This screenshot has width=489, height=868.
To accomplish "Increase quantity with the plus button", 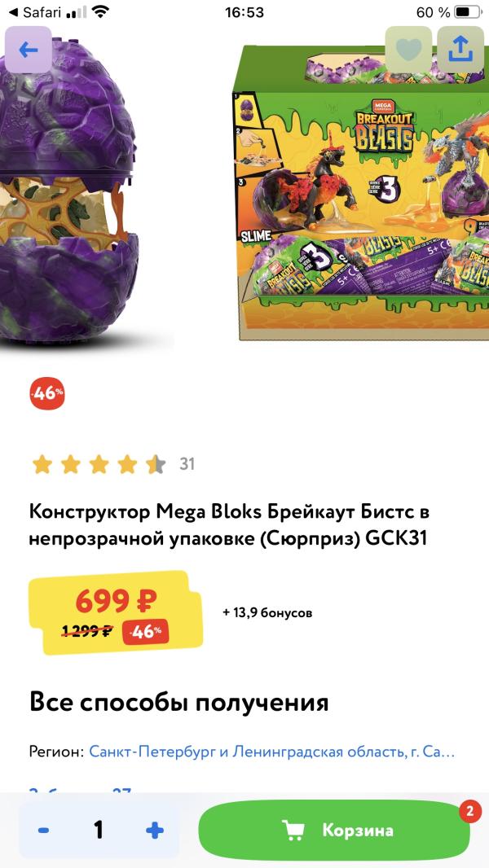I will 155,830.
